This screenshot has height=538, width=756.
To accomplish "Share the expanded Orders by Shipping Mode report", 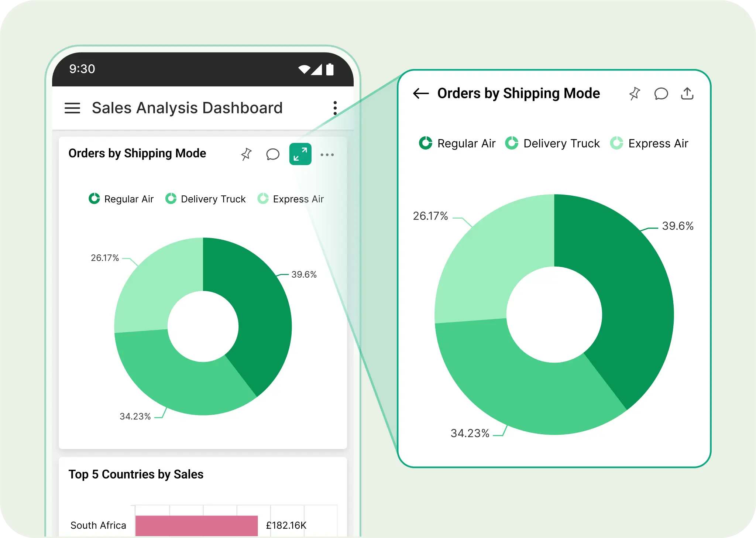I will pyautogui.click(x=687, y=94).
